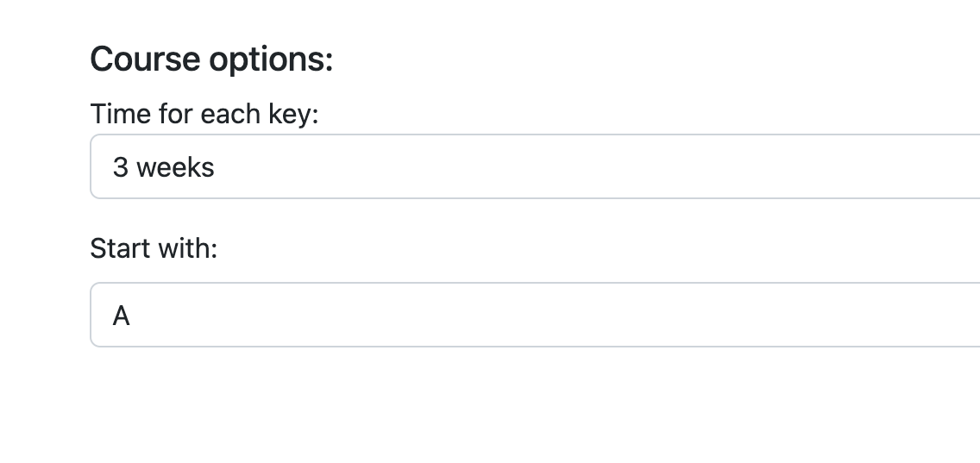Click the 'A' selected key value
980x463 pixels.
122,316
